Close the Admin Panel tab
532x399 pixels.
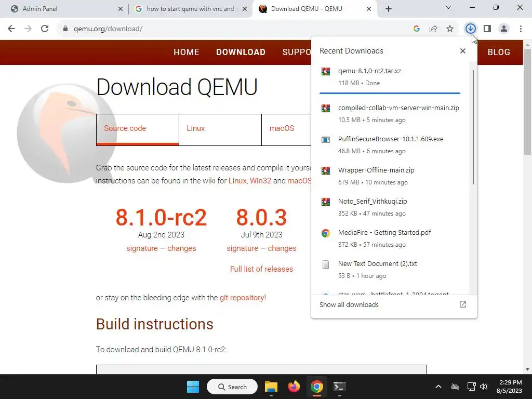(x=121, y=9)
